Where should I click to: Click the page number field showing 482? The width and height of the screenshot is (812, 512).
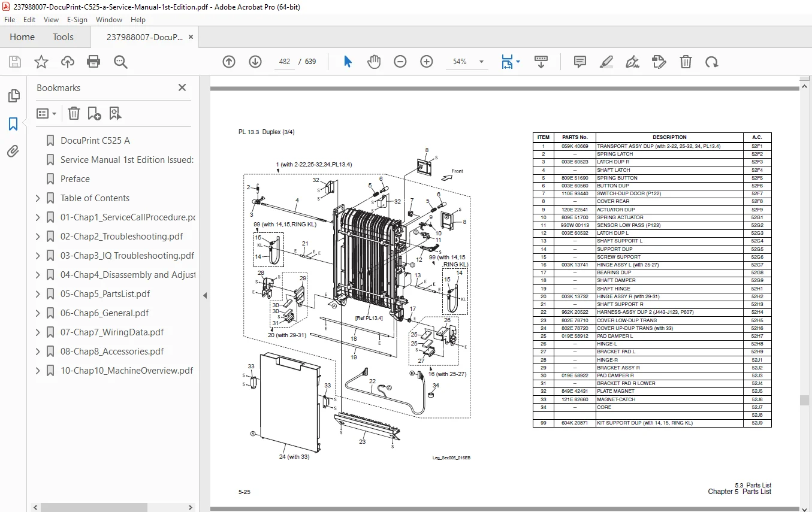point(285,62)
